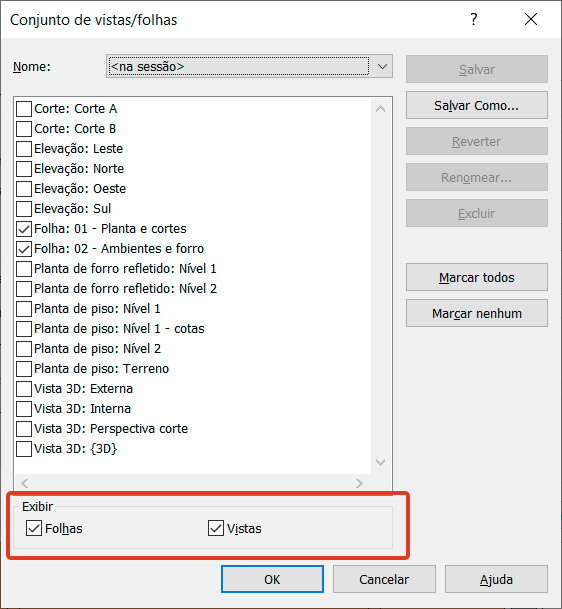Click the list's scroll down arrow
Viewport: 562px width, 609px height.
(381, 462)
